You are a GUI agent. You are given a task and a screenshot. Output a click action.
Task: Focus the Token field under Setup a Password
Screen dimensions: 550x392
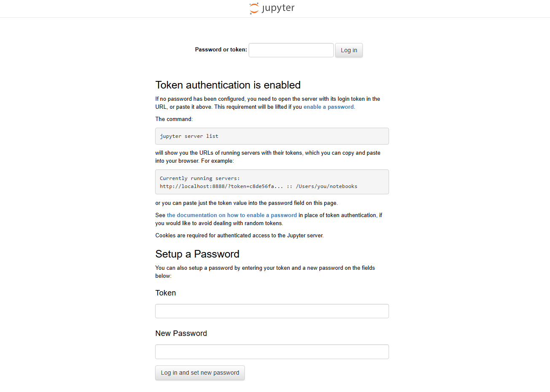(x=272, y=311)
